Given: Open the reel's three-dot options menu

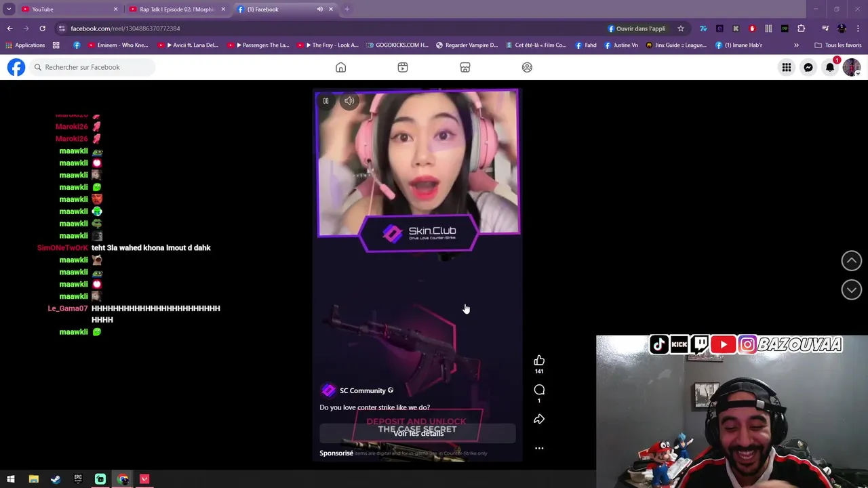Looking at the screenshot, I should pos(539,448).
